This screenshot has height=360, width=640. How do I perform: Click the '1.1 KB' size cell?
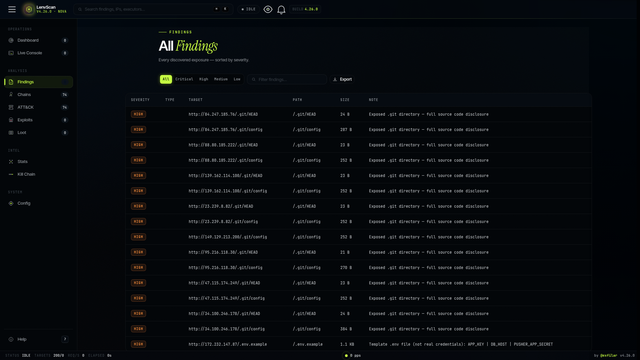(347, 344)
